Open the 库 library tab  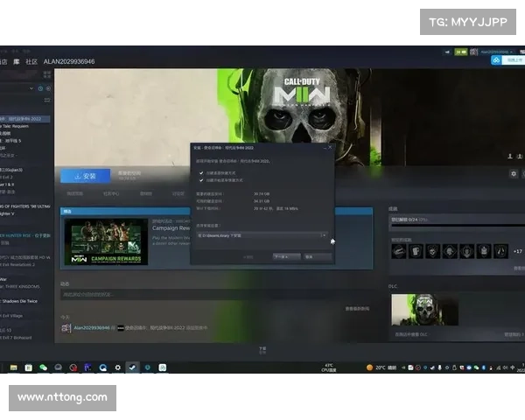pyautogui.click(x=16, y=61)
